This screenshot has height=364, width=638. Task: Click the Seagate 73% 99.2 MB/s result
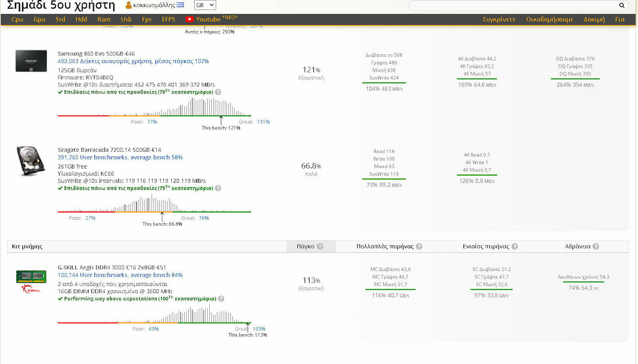[384, 185]
